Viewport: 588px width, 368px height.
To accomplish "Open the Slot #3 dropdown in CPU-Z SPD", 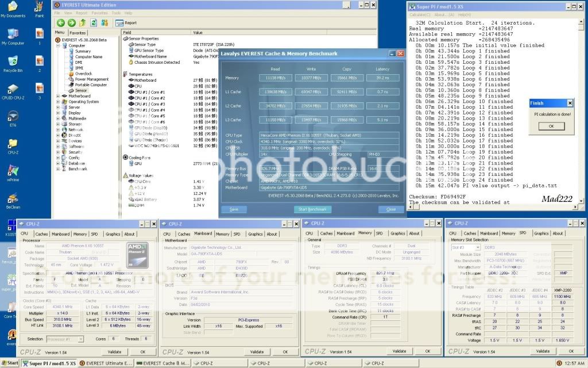I will [478, 247].
